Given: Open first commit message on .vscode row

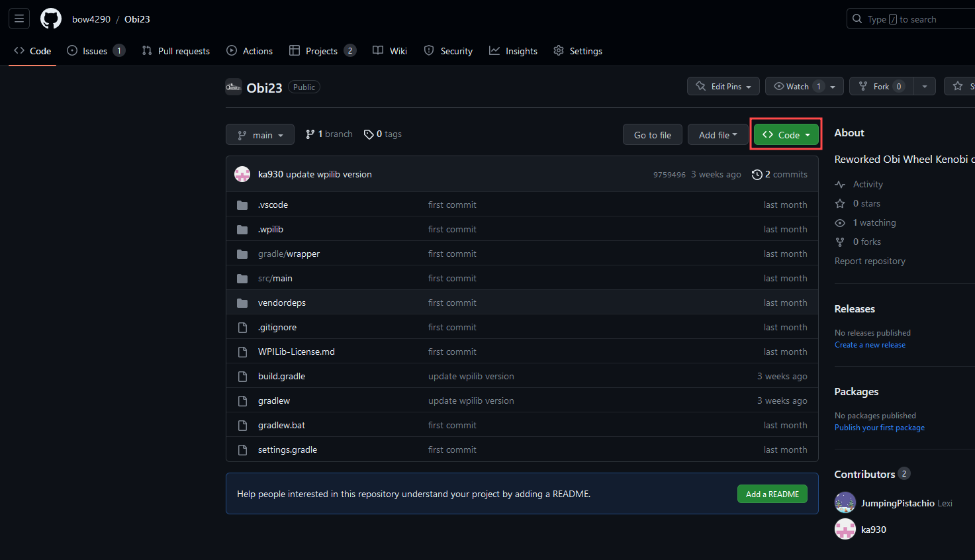Looking at the screenshot, I should pyautogui.click(x=452, y=205).
